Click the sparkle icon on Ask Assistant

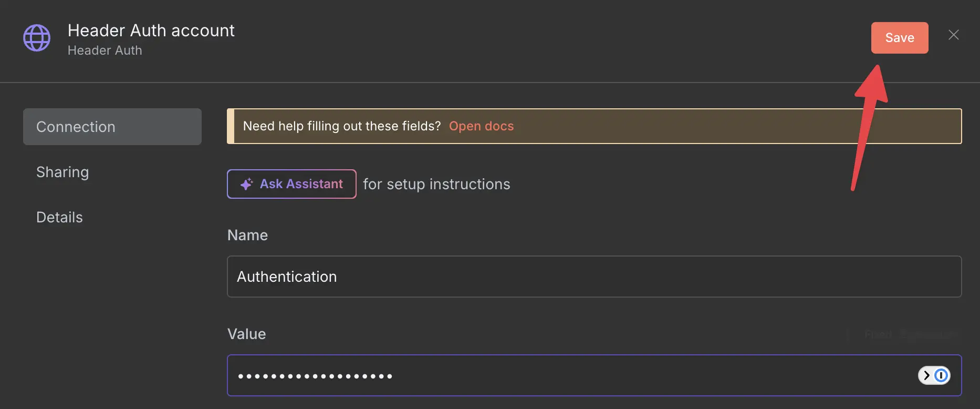[x=246, y=184]
